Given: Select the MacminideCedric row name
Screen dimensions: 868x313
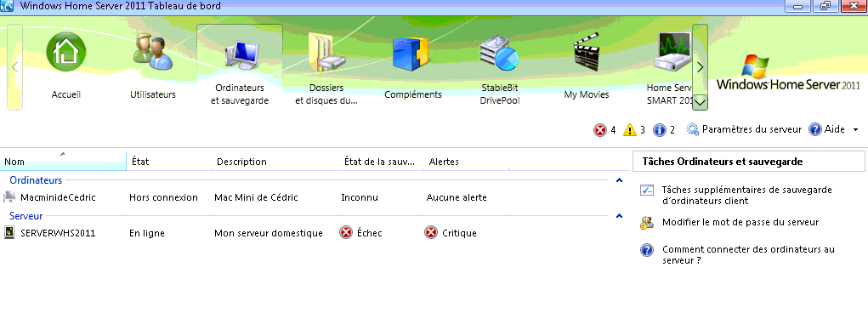Looking at the screenshot, I should pyautogui.click(x=58, y=197).
